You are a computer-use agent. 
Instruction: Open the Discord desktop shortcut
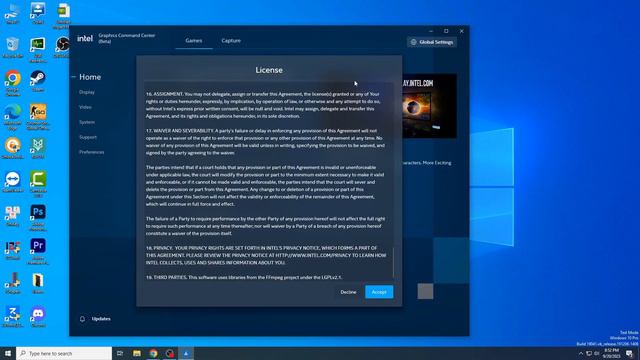38,317
